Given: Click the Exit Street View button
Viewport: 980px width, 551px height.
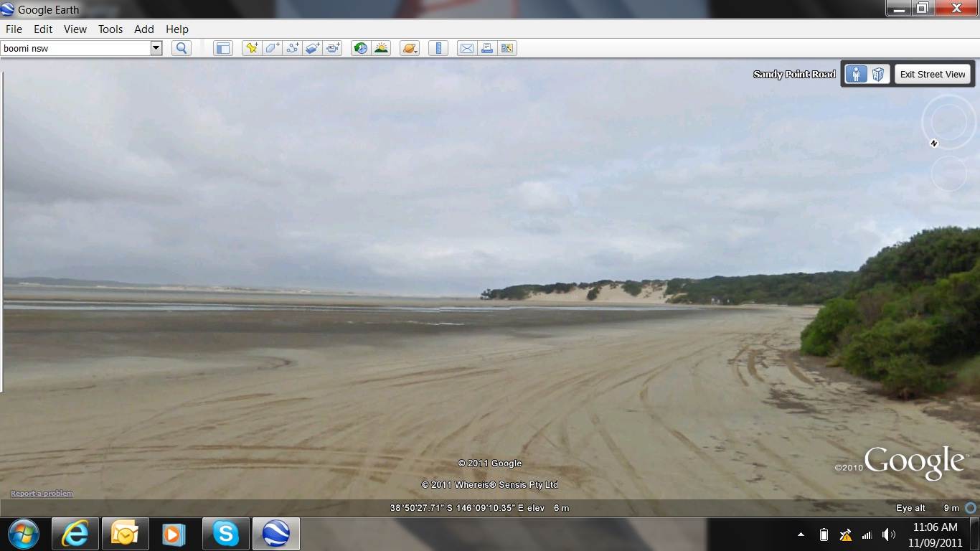Looking at the screenshot, I should [x=933, y=74].
